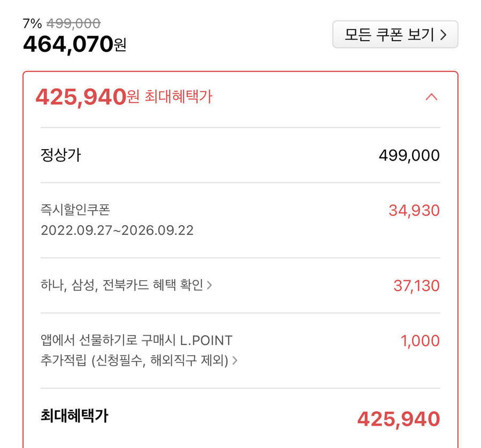Image resolution: width=481 pixels, height=448 pixels.
Task: Click the 7% discount rate label
Action: (32, 24)
